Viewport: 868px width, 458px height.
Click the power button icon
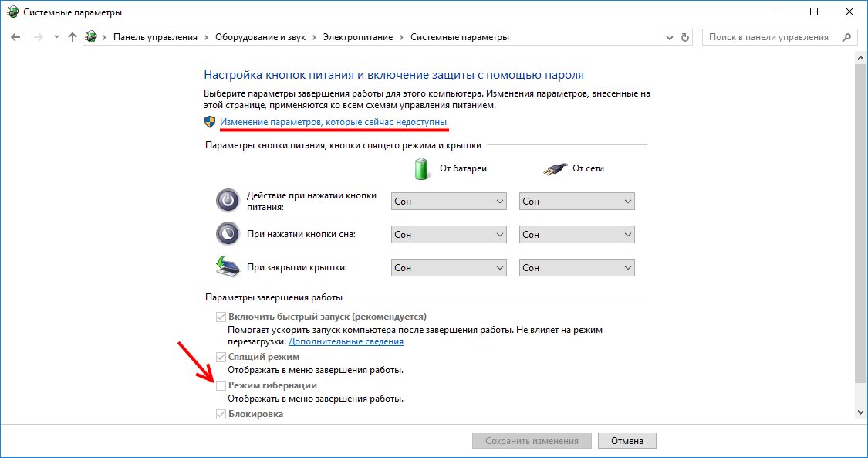pos(228,201)
